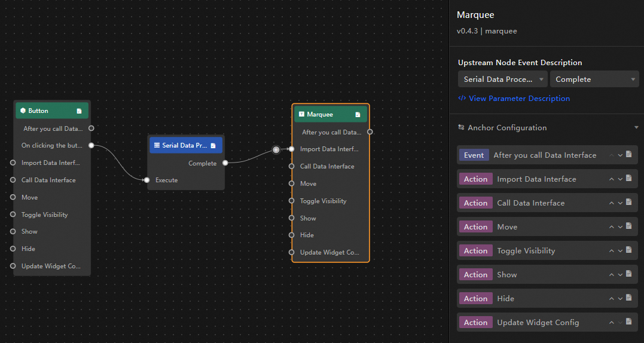
Task: Open document icon for Call Data Interface action
Action: pos(629,202)
